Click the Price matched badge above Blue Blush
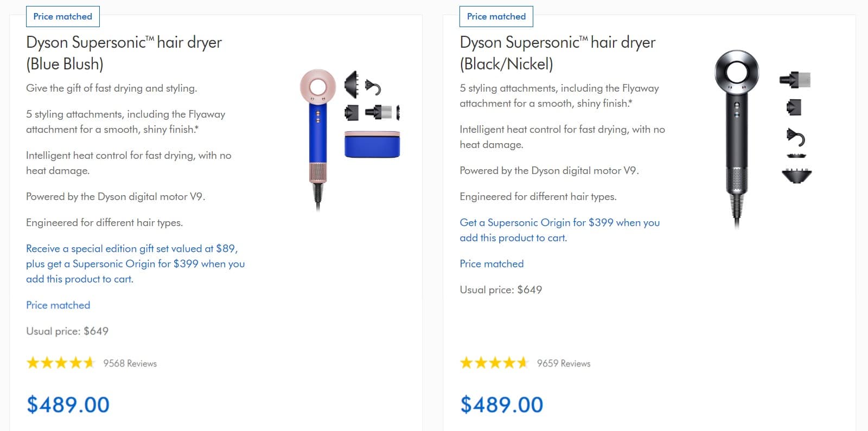Image resolution: width=868 pixels, height=431 pixels. tap(63, 16)
